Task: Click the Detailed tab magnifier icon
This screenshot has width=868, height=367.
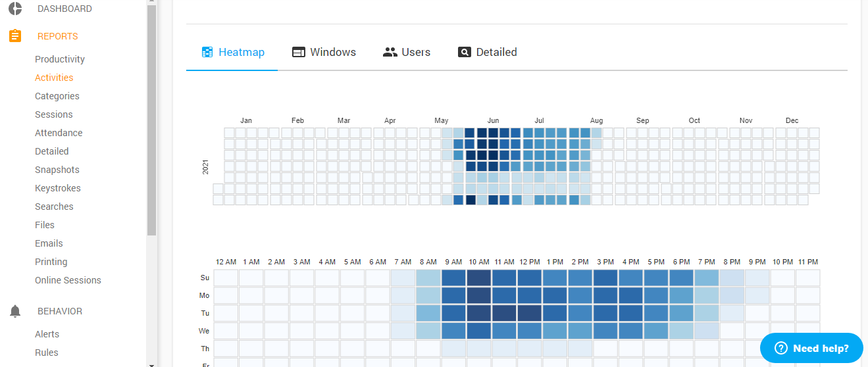Action: coord(465,52)
